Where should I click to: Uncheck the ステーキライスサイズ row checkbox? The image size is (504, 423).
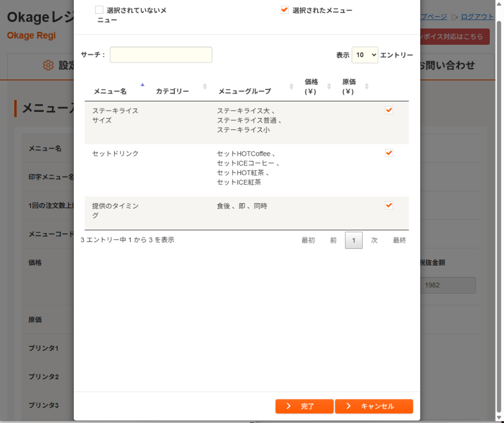click(x=389, y=110)
